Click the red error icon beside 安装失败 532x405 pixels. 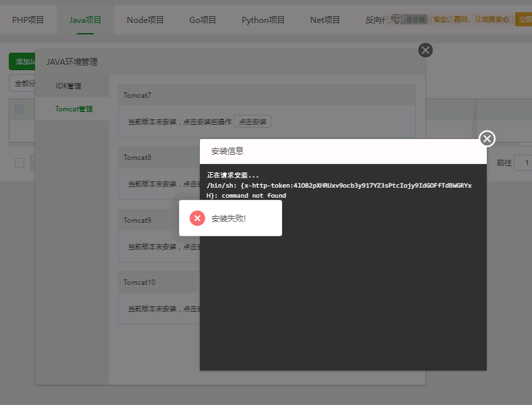coord(197,218)
